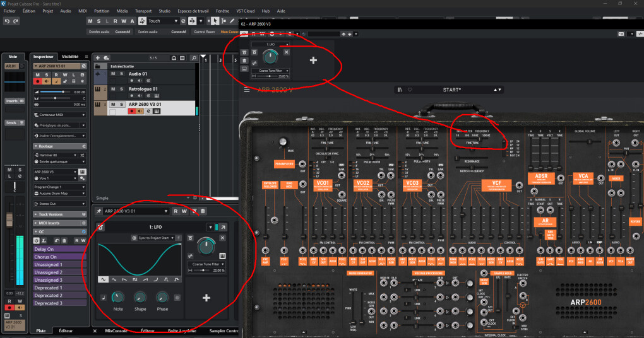Open the search magnifier in the track list

(194, 58)
